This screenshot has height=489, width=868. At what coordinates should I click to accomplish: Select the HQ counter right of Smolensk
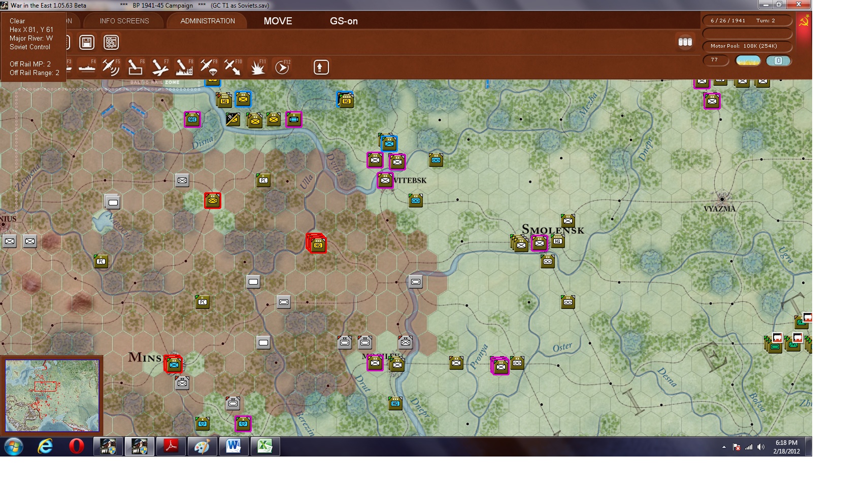pos(558,241)
